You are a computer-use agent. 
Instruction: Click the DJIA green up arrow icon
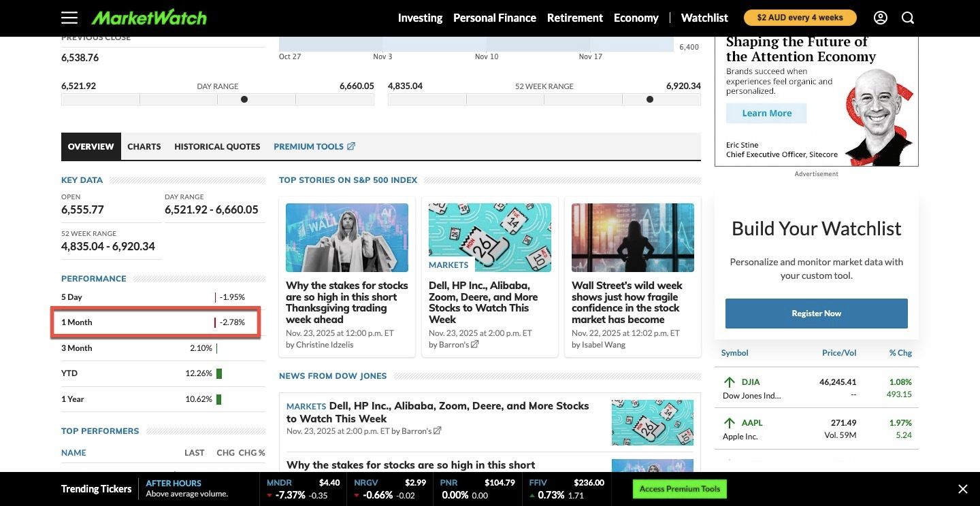pyautogui.click(x=730, y=382)
